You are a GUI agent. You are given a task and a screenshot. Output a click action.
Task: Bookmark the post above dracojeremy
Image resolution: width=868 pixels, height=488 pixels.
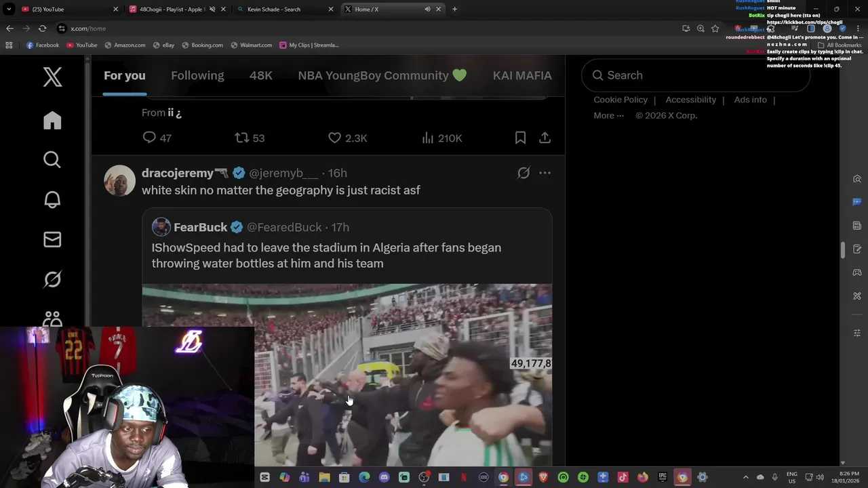point(520,138)
